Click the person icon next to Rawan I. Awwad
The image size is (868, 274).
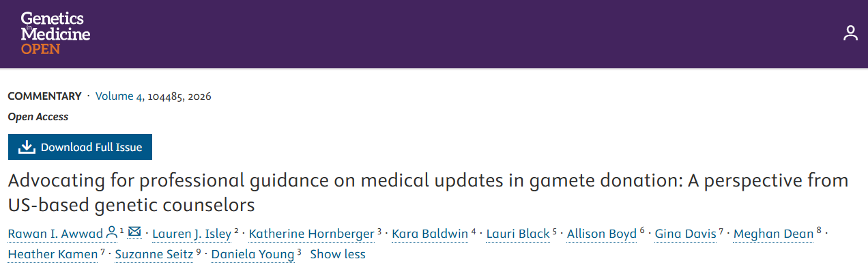tap(112, 232)
